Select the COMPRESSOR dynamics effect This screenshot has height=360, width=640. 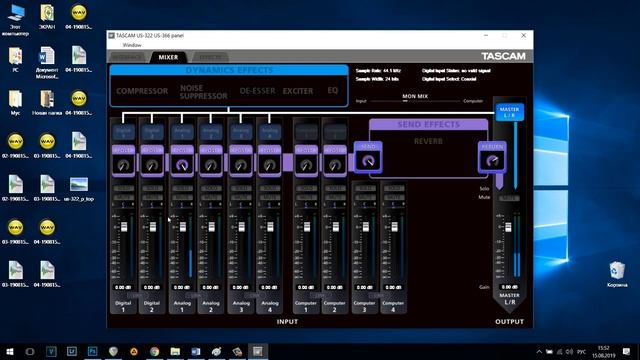[142, 91]
